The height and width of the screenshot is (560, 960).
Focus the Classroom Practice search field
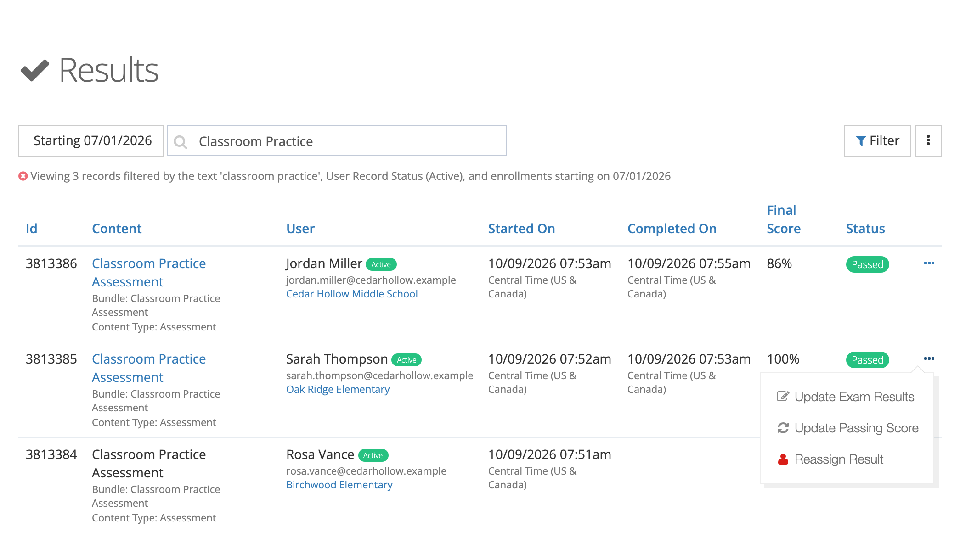point(337,140)
